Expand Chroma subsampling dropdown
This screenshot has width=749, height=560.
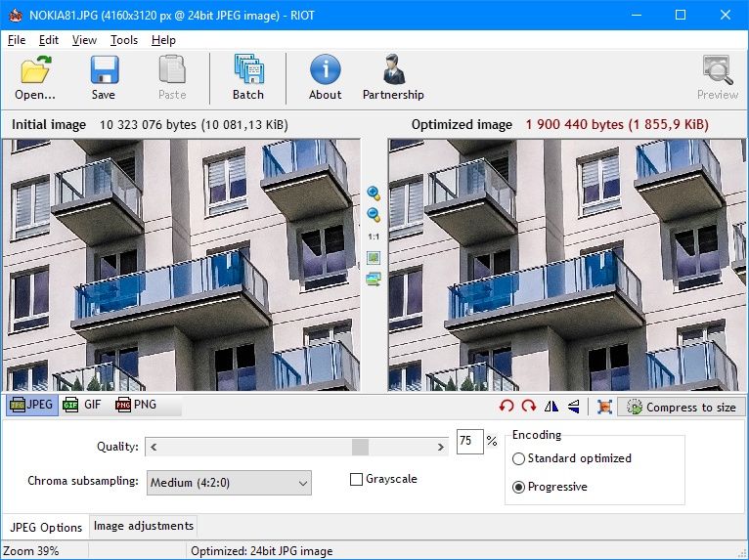229,483
